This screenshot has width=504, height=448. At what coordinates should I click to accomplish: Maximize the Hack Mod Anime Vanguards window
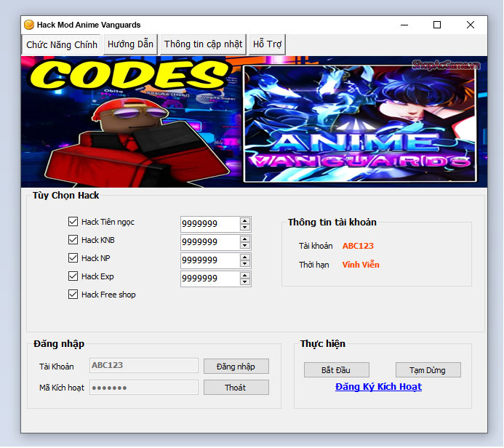click(437, 25)
